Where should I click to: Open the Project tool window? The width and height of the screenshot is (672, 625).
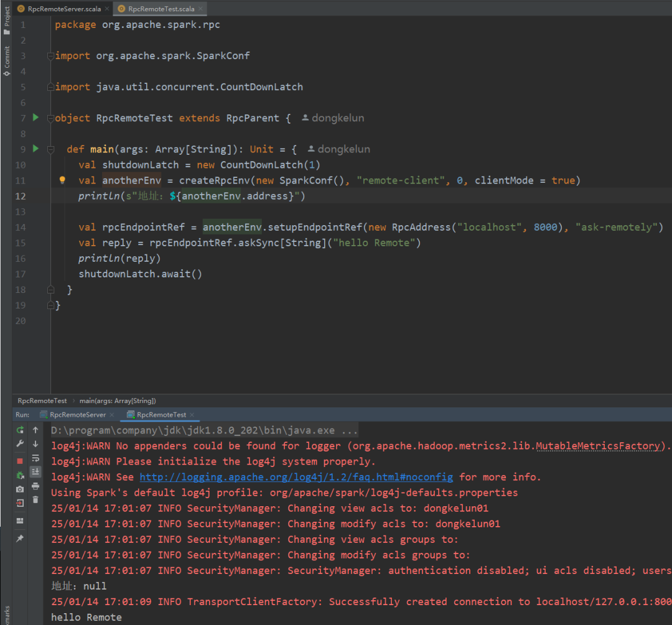point(6,22)
